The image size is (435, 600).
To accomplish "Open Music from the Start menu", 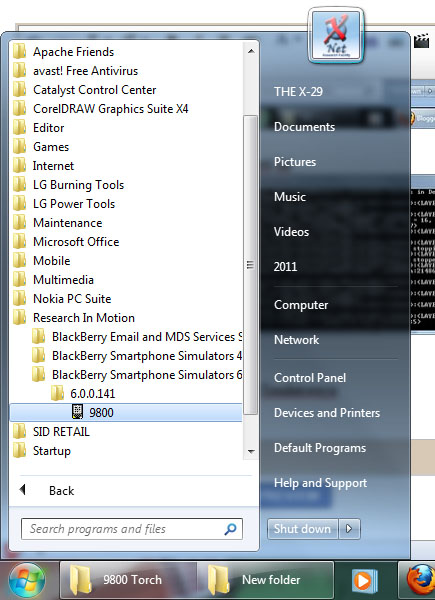I will 290,197.
